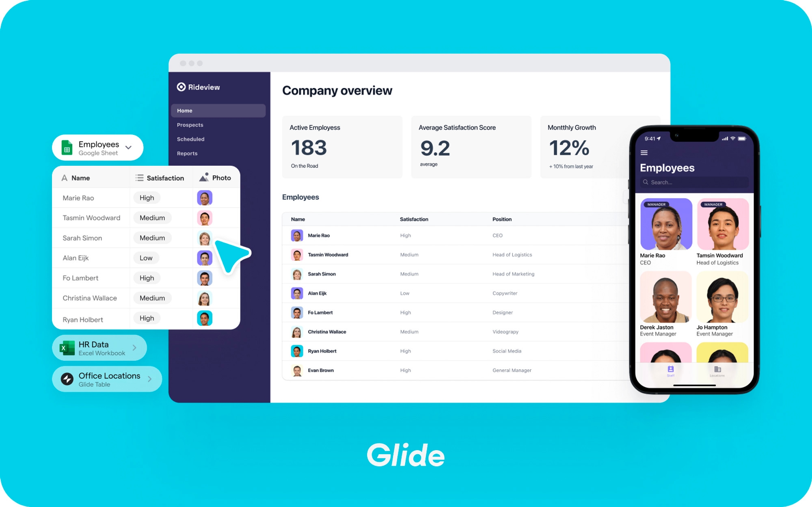Image resolution: width=812 pixels, height=507 pixels.
Task: Toggle Marie Rao High satisfaction badge
Action: 145,197
